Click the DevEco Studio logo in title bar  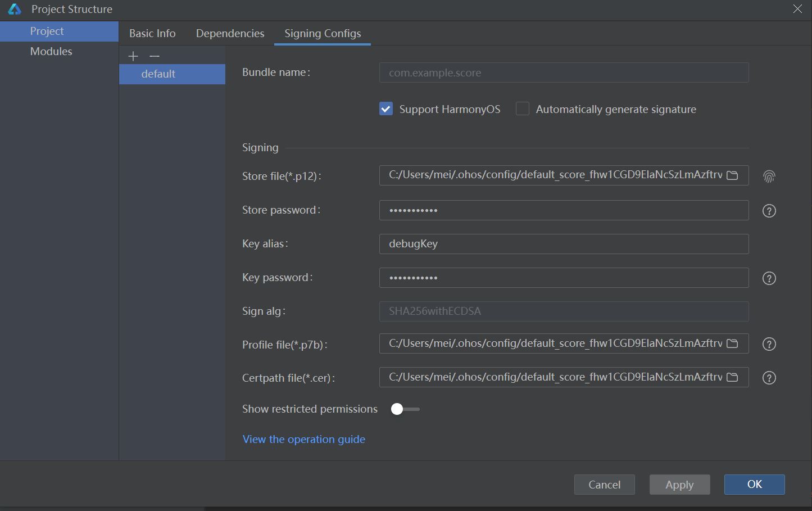click(15, 9)
